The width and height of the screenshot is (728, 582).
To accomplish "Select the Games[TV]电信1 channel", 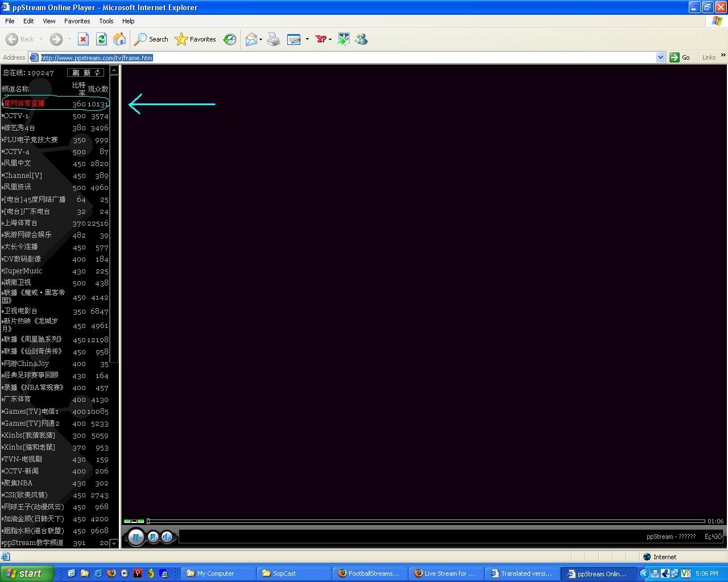I will tap(31, 411).
